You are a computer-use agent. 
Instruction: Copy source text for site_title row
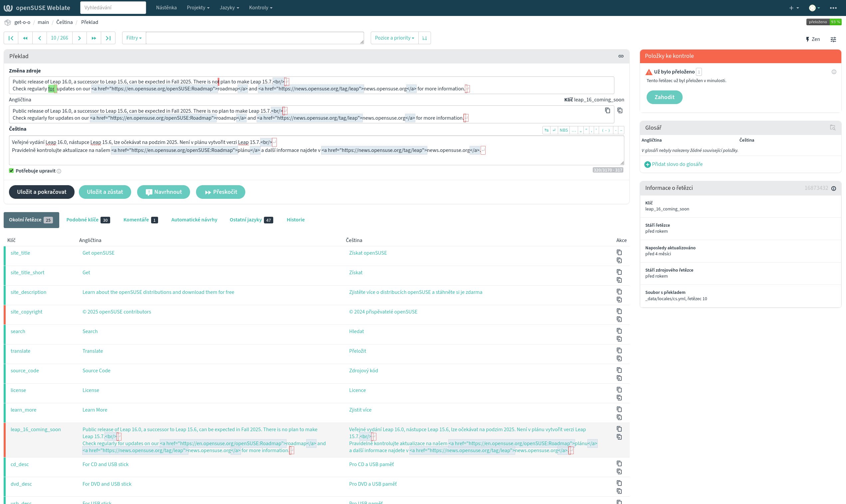pyautogui.click(x=619, y=252)
